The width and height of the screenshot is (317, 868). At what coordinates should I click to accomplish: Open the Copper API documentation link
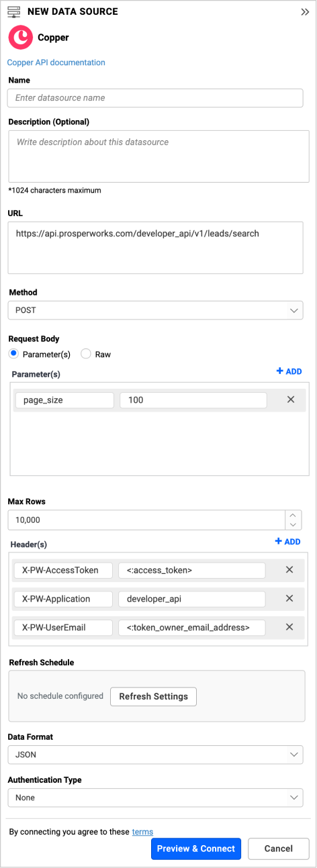pyautogui.click(x=56, y=62)
